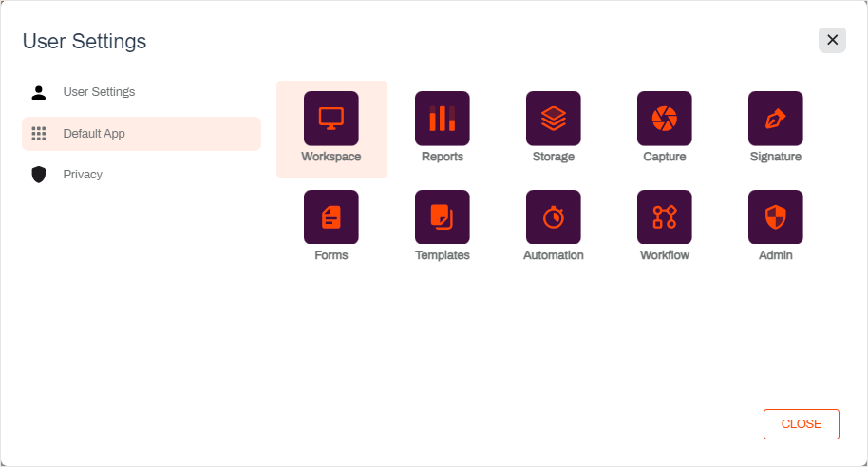The image size is (868, 467).
Task: Click the grid icon beside Default App
Action: pyautogui.click(x=39, y=133)
